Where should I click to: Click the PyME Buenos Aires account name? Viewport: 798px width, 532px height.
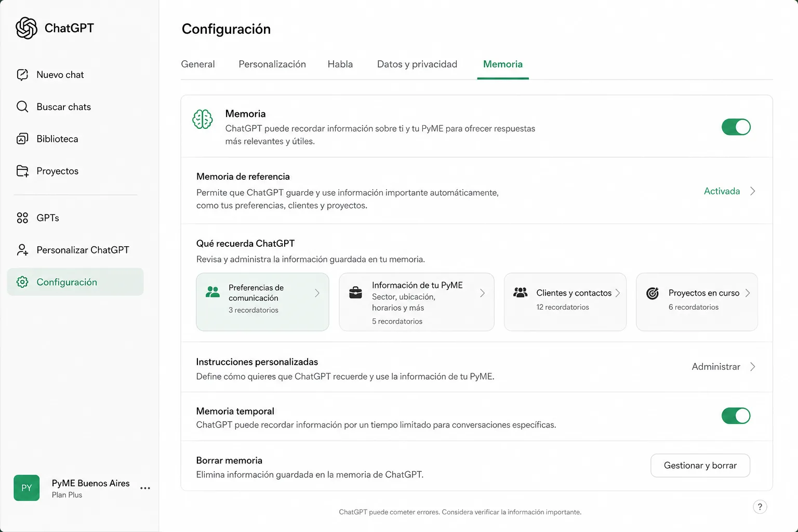[x=91, y=483]
